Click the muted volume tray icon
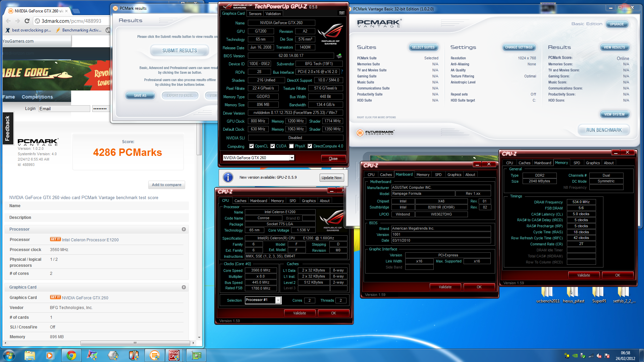This screenshot has width=644, height=362. point(599,356)
